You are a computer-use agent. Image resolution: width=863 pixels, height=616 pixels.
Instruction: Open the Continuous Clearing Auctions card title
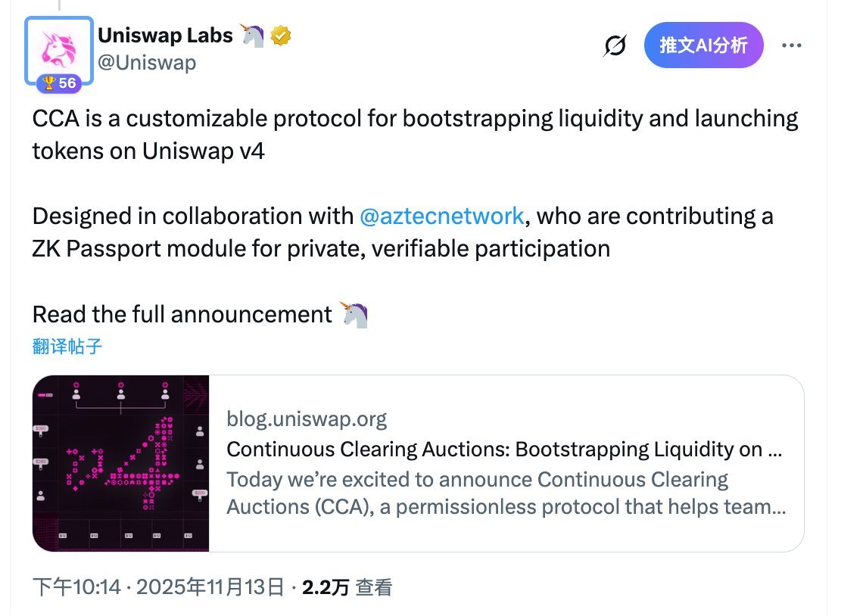pyautogui.click(x=504, y=450)
